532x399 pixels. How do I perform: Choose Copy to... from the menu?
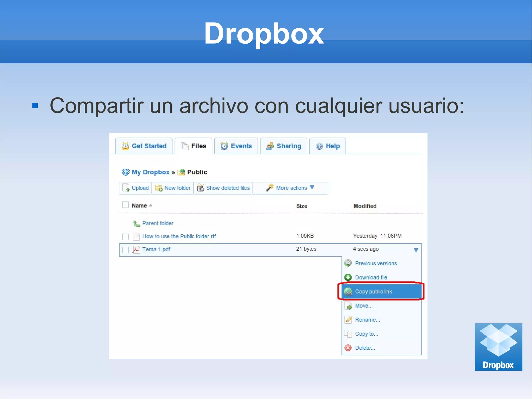pyautogui.click(x=382, y=334)
